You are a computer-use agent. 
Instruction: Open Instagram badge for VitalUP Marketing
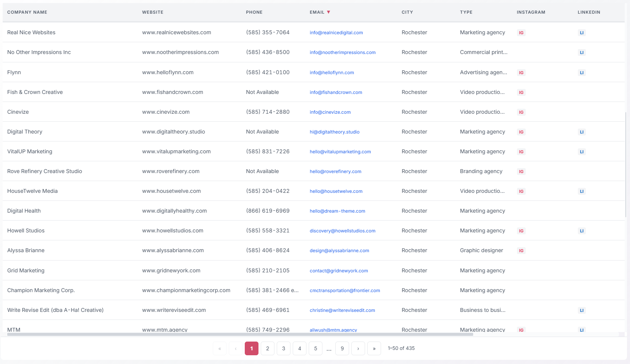pos(521,152)
